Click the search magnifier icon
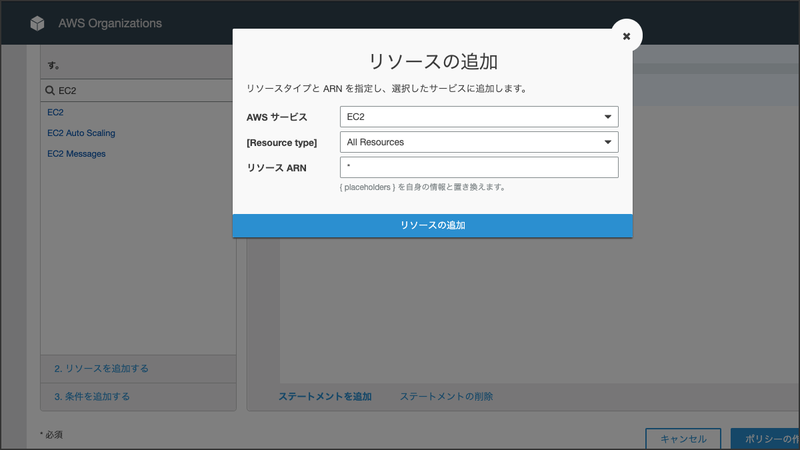The width and height of the screenshot is (800, 450). coord(50,90)
